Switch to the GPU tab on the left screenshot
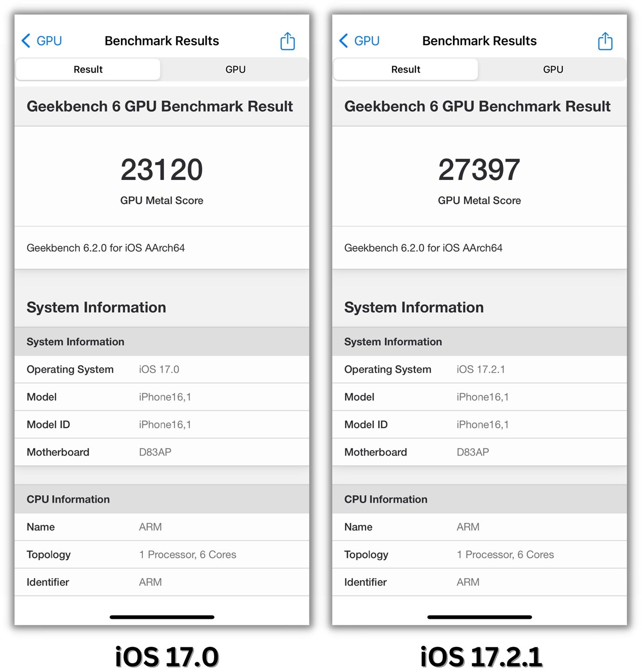This screenshot has width=642, height=672. 235,69
